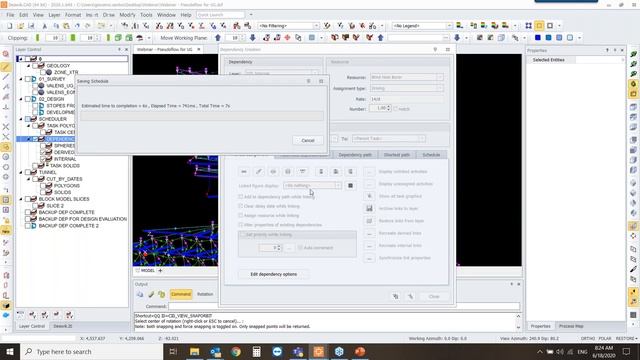This screenshot has height=360, width=640.
Task: Open the Tools menu
Action: [x=146, y=15]
